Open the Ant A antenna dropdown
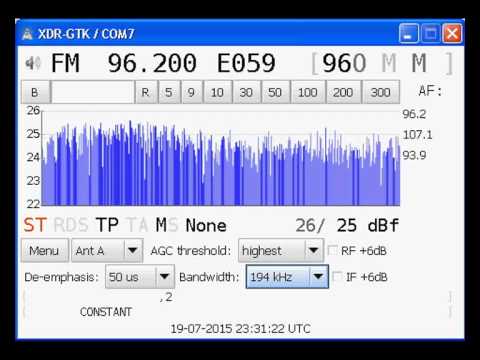The width and height of the screenshot is (480, 360). (107, 251)
